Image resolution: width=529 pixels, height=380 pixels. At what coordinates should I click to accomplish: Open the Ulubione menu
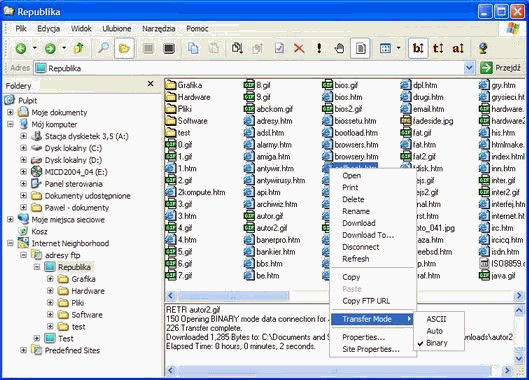click(117, 29)
